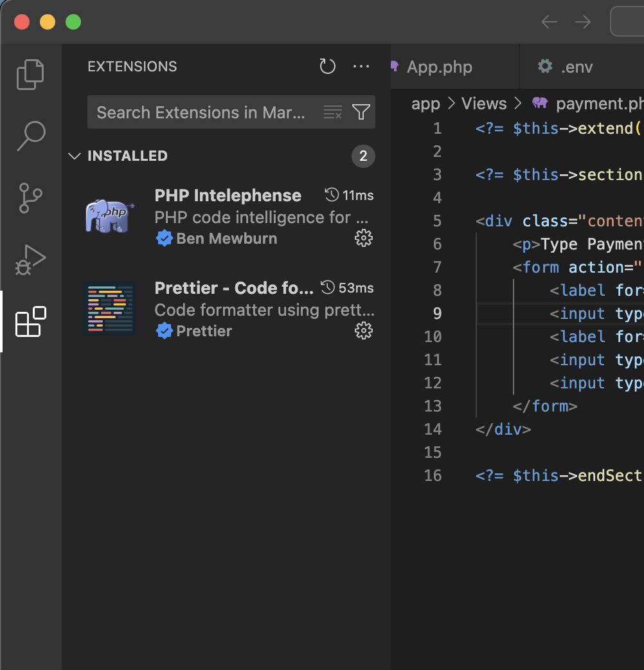Open the Extensions views and more actions menu
The width and height of the screenshot is (644, 670).
pyautogui.click(x=361, y=66)
